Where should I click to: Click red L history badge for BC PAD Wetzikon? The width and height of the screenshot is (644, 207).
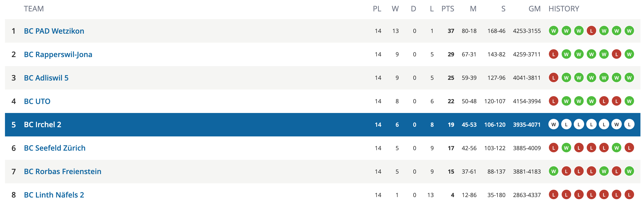[x=591, y=31]
